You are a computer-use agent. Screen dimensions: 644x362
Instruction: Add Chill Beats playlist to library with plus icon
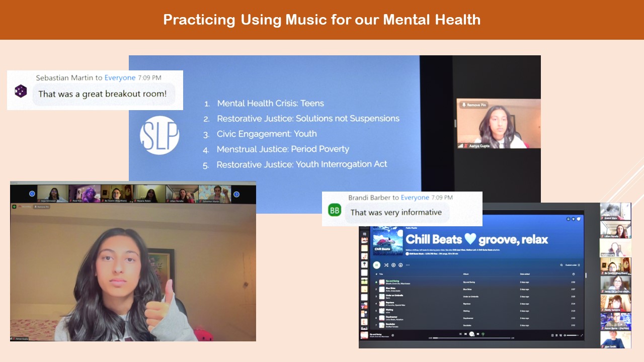(393, 265)
